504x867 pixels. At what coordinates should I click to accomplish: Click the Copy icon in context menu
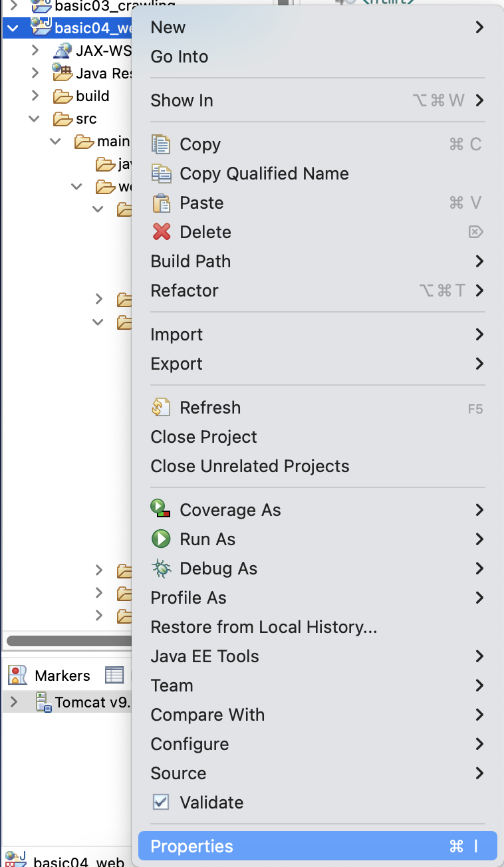pyautogui.click(x=161, y=144)
